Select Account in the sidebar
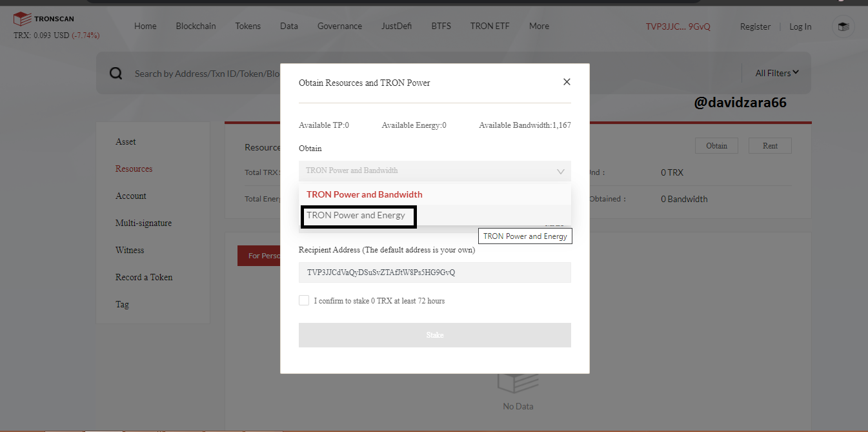 131,196
